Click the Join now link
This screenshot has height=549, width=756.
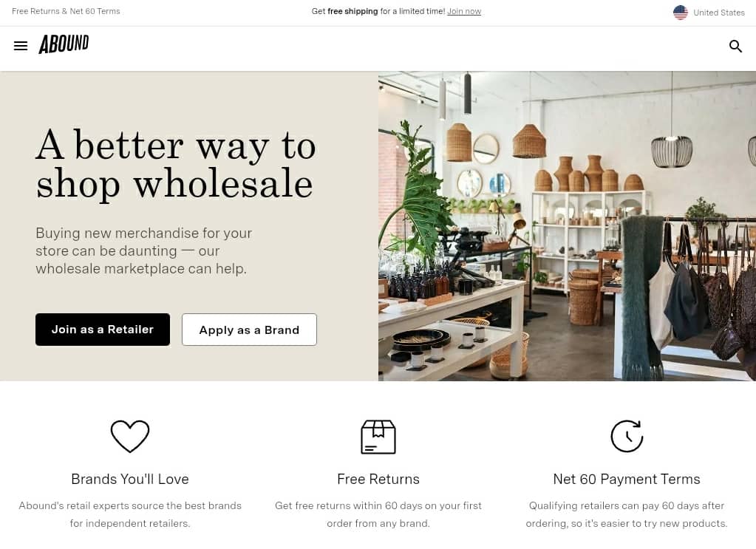tap(464, 11)
